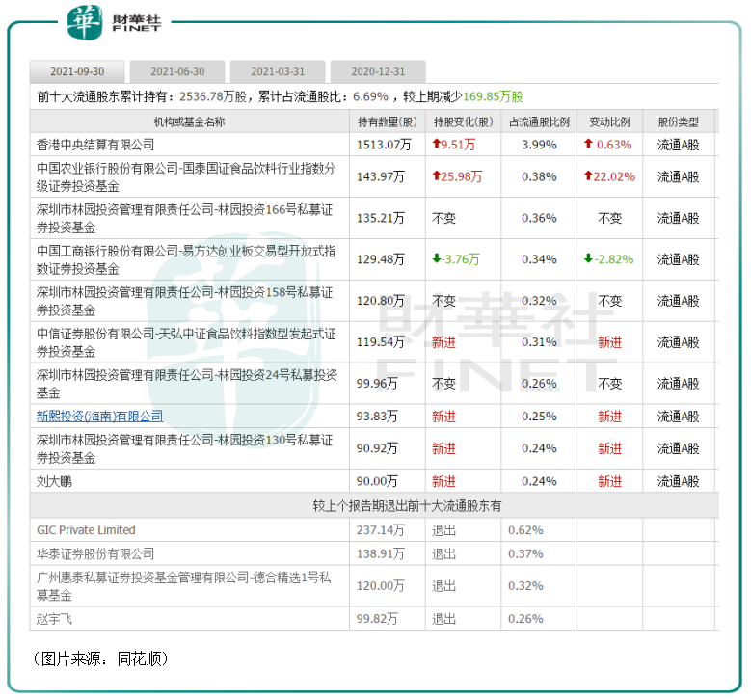751x700 pixels.
Task: Click holding value 119.54万
Action: point(380,342)
